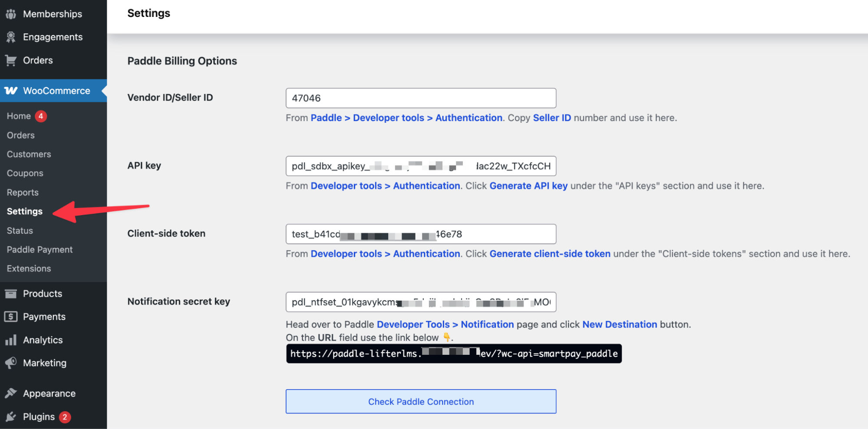Open WooCommerce Home submenu item

pos(19,116)
